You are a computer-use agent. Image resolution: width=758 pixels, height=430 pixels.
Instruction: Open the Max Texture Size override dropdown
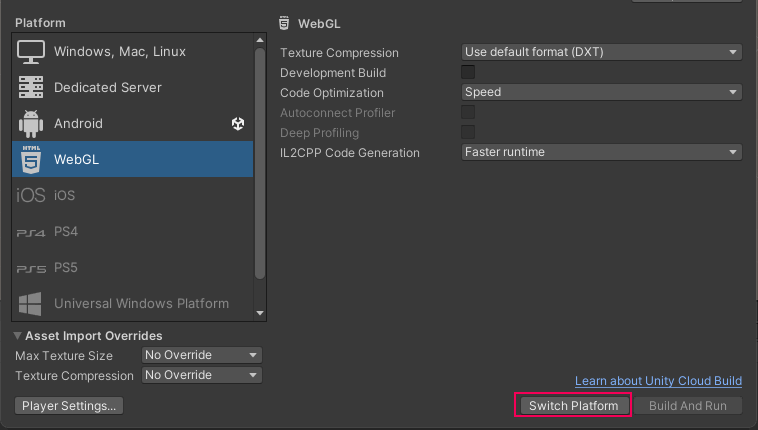click(202, 355)
